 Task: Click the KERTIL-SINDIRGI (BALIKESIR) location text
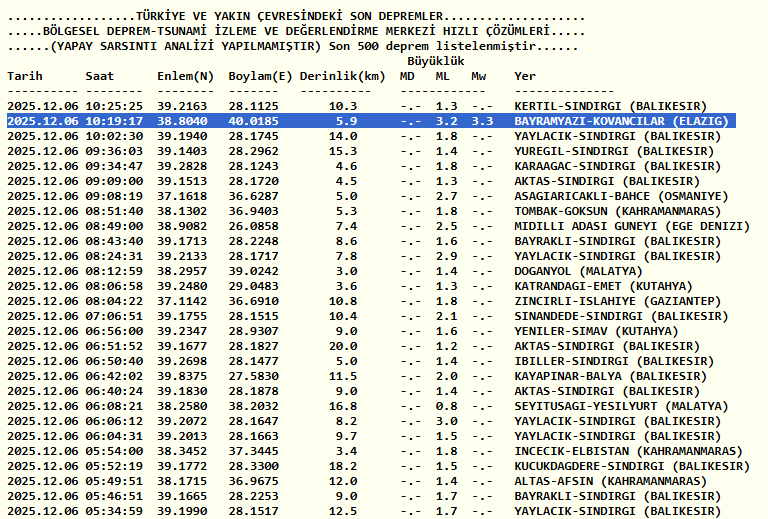(x=611, y=106)
